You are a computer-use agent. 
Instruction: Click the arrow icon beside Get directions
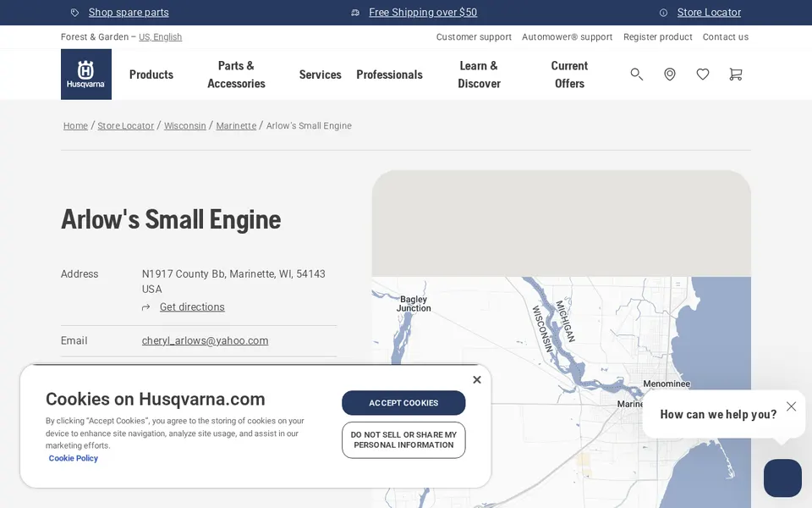[x=146, y=307]
